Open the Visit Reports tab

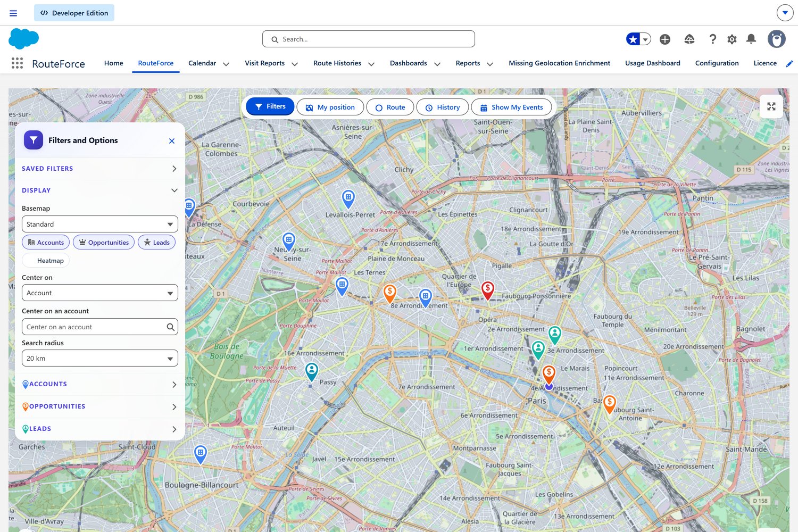point(264,63)
